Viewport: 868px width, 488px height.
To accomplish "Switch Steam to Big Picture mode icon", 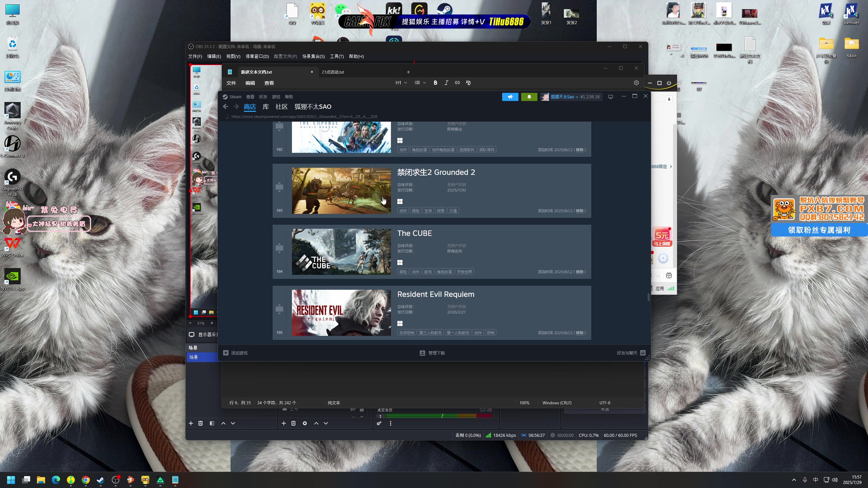I will point(611,97).
